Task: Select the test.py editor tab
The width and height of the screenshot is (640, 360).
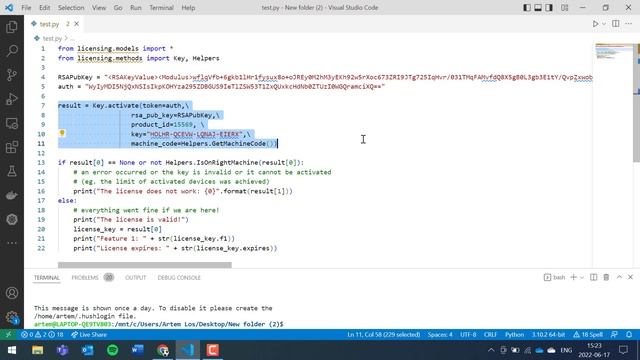Action: (50, 24)
